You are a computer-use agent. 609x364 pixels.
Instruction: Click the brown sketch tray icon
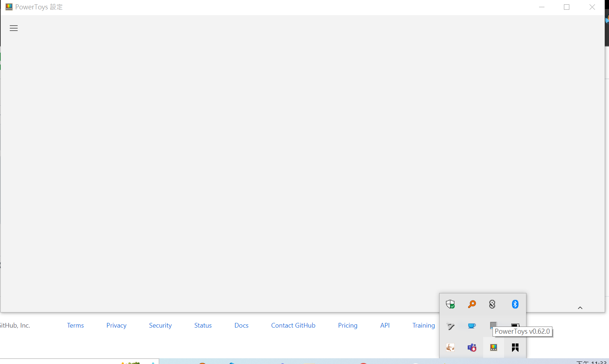click(x=450, y=347)
